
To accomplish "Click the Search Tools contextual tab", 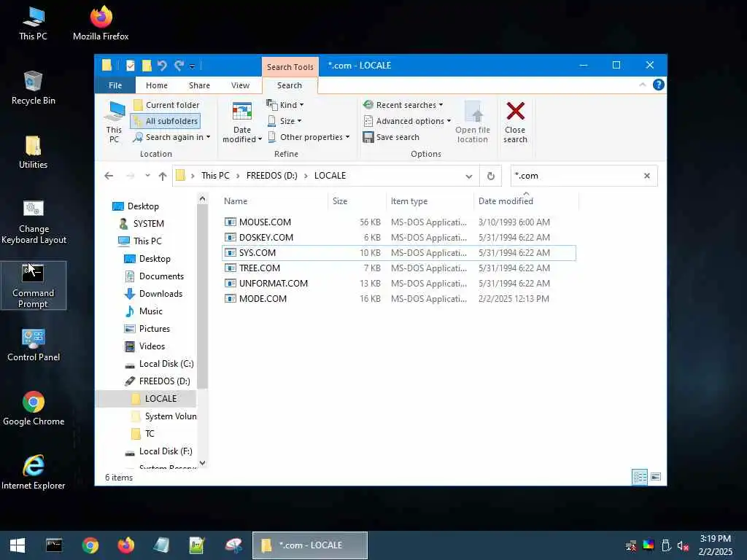I will click(x=290, y=66).
